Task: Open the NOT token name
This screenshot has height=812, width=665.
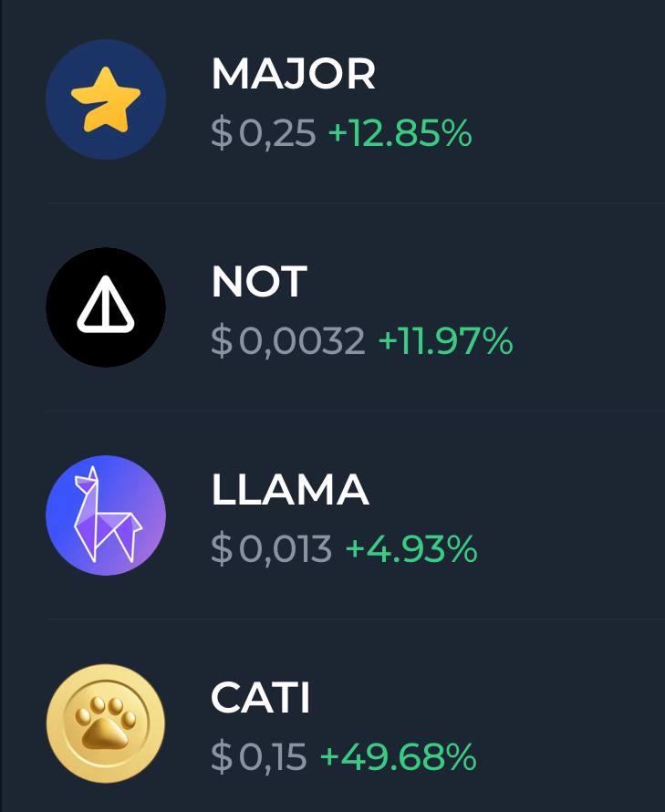Action: pos(259,282)
